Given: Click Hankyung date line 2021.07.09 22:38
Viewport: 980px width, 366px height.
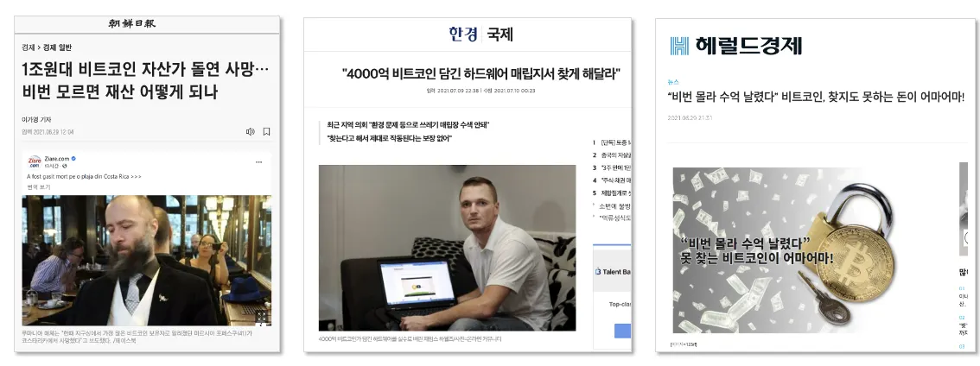Looking at the screenshot, I should 480,91.
